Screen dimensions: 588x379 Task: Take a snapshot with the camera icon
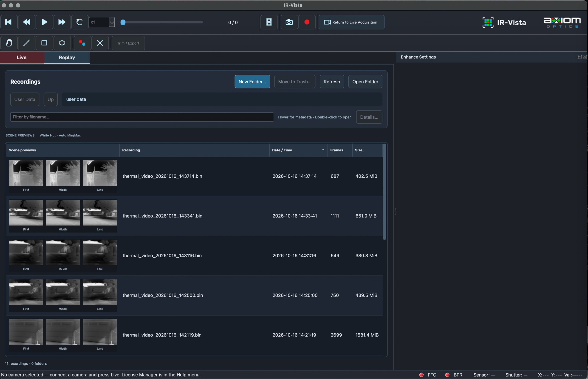click(x=289, y=22)
